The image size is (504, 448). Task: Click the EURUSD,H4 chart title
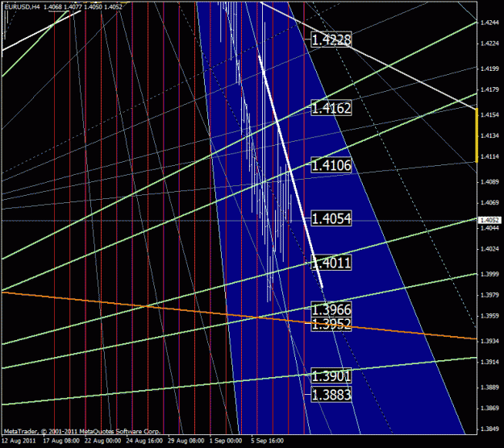[23, 6]
